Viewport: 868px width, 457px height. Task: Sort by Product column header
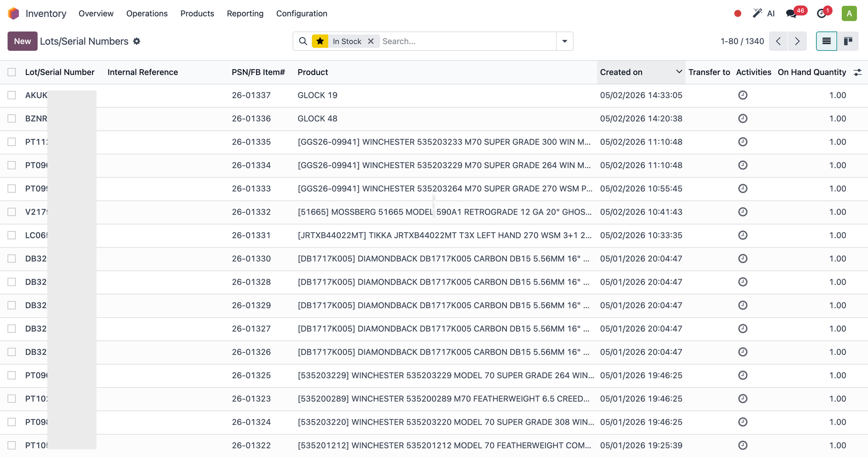tap(313, 72)
